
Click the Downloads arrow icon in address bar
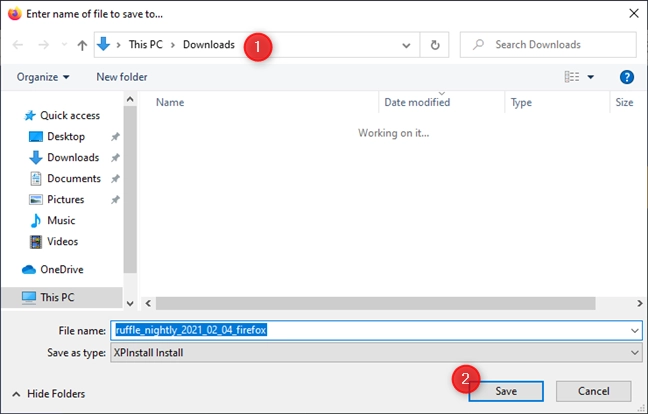103,44
